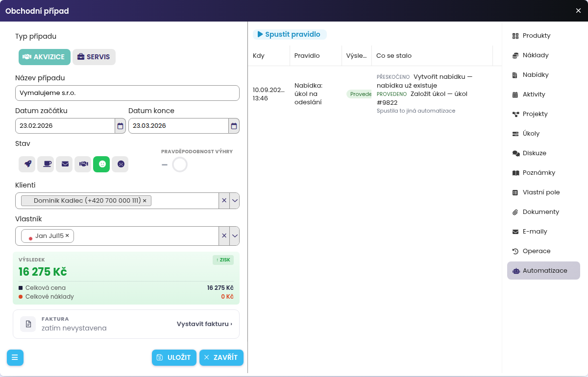Go to the Nabídky section
The height and width of the screenshot is (377, 588).
point(543,75)
